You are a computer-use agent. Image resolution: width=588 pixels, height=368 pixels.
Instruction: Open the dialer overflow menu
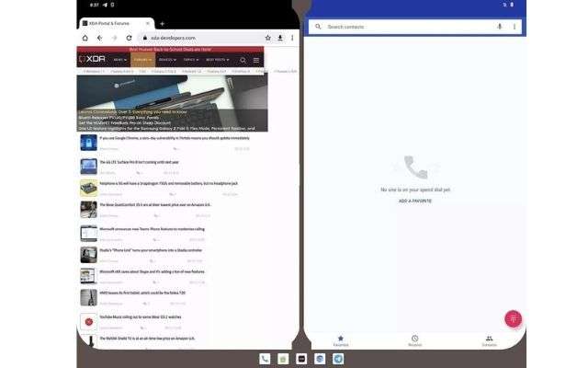pos(514,27)
